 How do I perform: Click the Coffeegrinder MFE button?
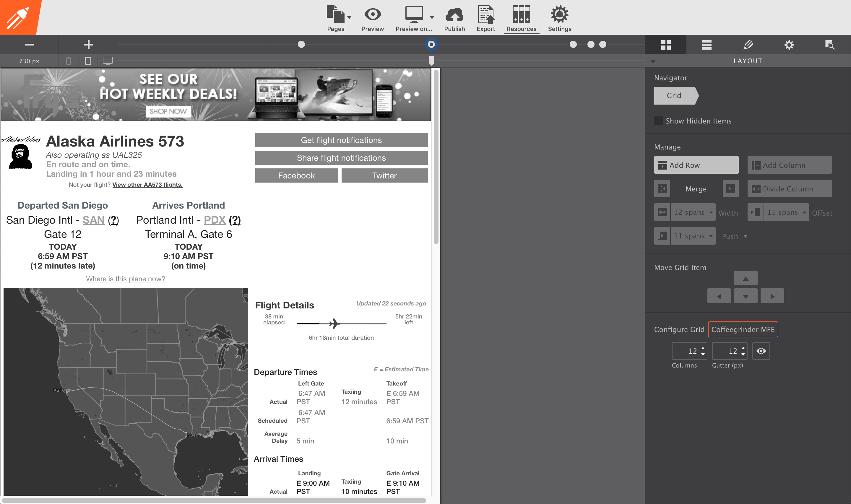pyautogui.click(x=743, y=329)
